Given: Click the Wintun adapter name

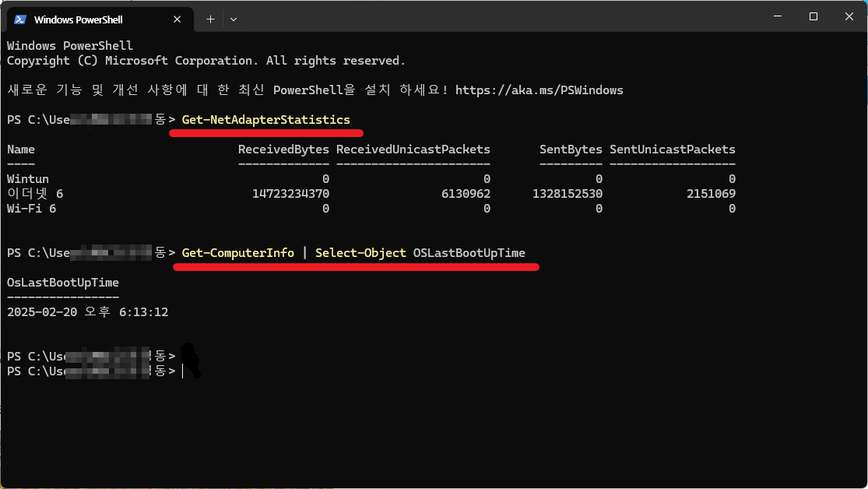Looking at the screenshot, I should (28, 179).
